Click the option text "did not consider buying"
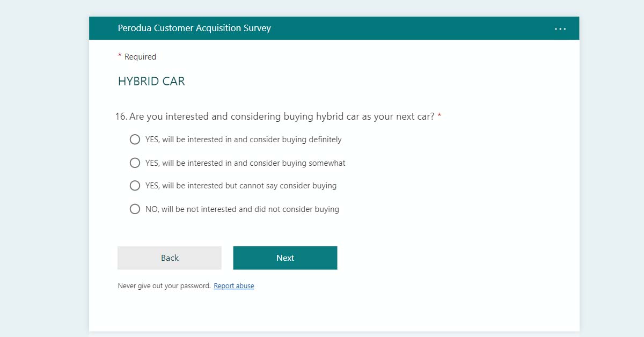The image size is (644, 337). pyautogui.click(x=242, y=209)
